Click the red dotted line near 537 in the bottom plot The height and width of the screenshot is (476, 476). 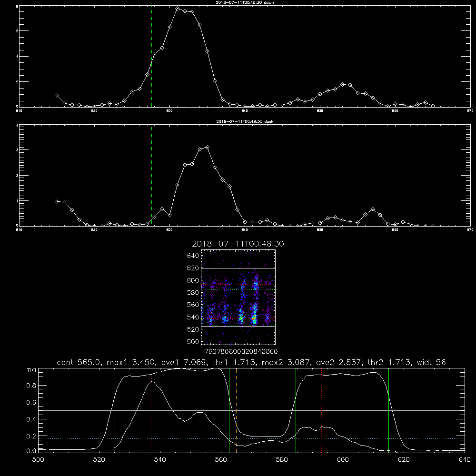pyautogui.click(x=151, y=410)
